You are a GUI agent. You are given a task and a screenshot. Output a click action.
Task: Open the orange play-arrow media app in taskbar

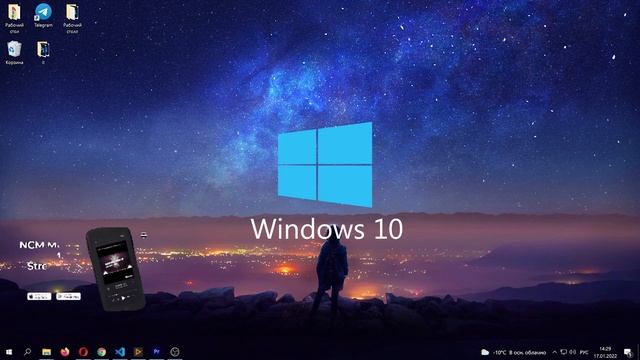pos(138,352)
